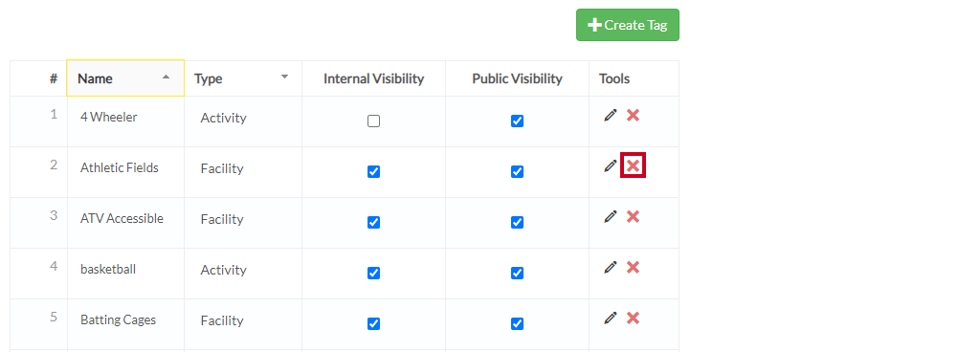
Task: Delete the 4 Wheeler tag
Action: (x=633, y=116)
